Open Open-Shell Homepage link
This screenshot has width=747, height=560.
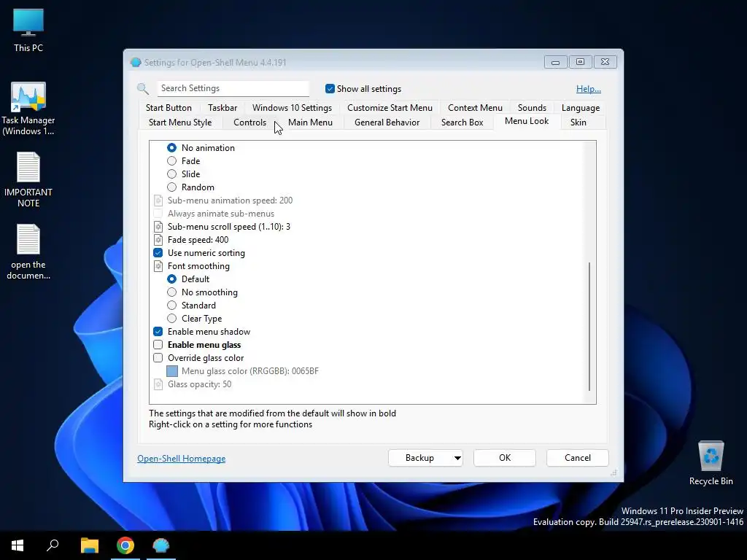tap(182, 459)
